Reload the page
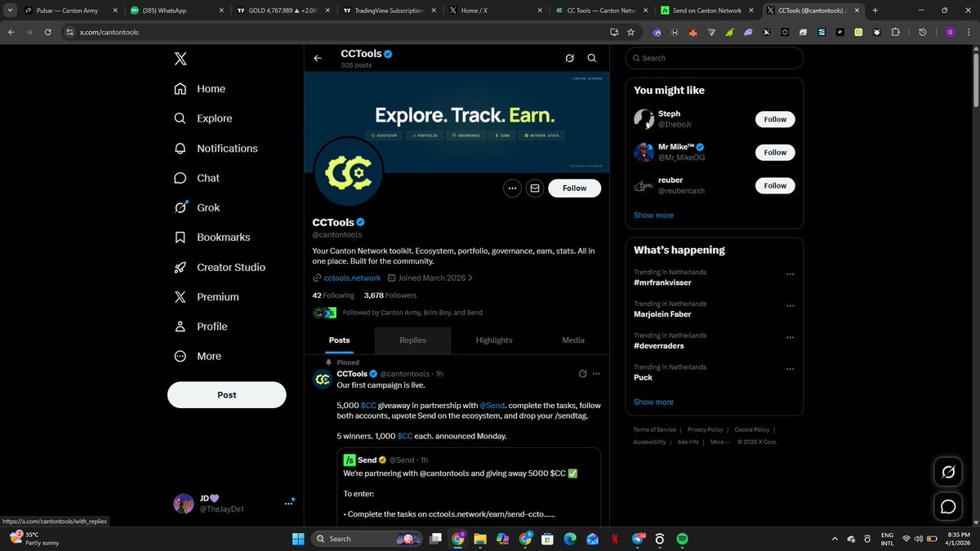980x551 pixels. (x=48, y=32)
